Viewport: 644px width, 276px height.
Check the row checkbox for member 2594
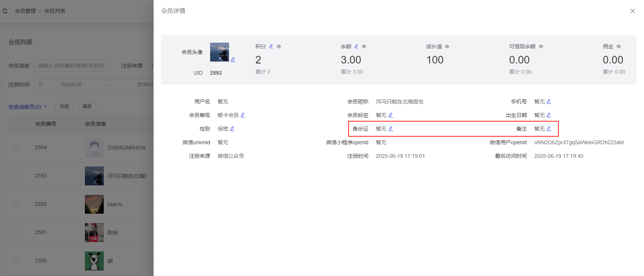click(16, 147)
